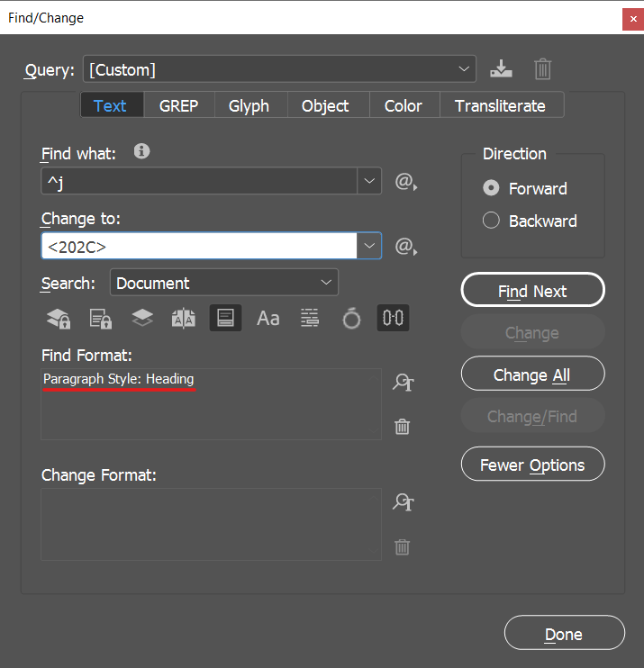Switch to the GREP tab
This screenshot has width=644, height=668.
pos(179,105)
